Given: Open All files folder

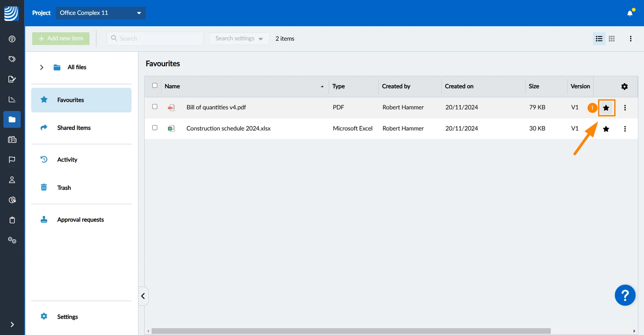Looking at the screenshot, I should (x=77, y=67).
